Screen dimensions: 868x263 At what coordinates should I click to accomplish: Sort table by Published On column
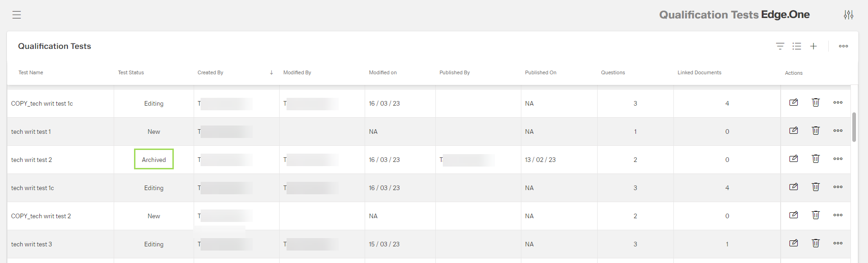coord(541,72)
